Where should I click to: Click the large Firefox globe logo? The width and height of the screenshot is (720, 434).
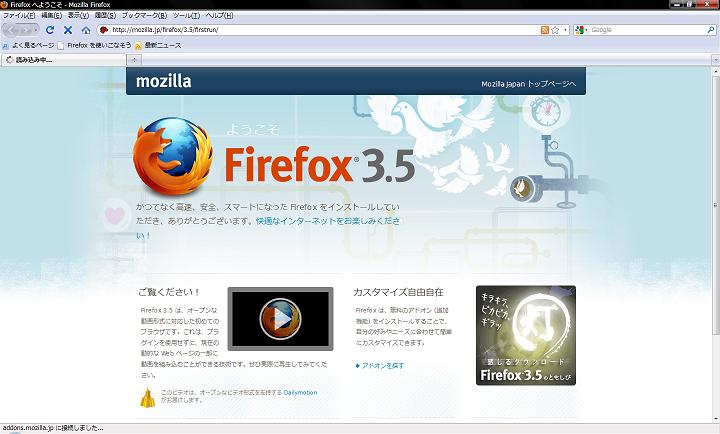(x=173, y=156)
